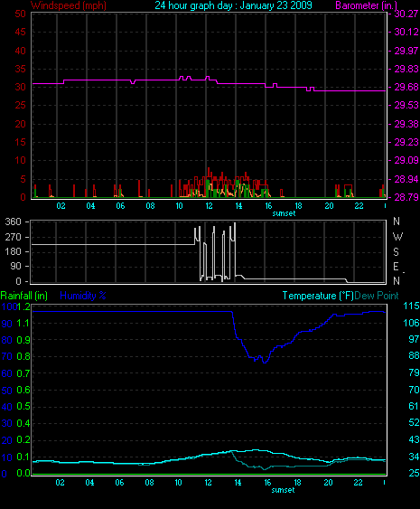Image resolution: width=420 pixels, height=509 pixels.
Task: Click the Windspeed (mph) label
Action: (69, 5)
